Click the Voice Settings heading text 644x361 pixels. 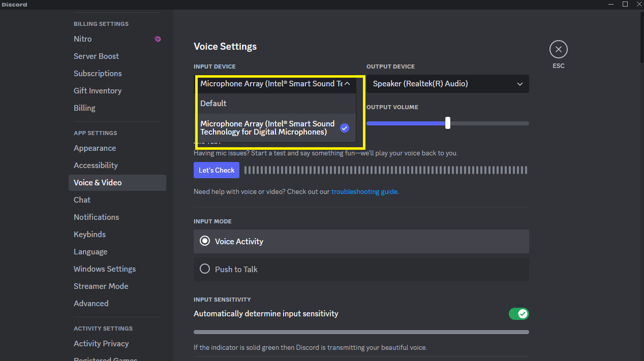click(225, 47)
